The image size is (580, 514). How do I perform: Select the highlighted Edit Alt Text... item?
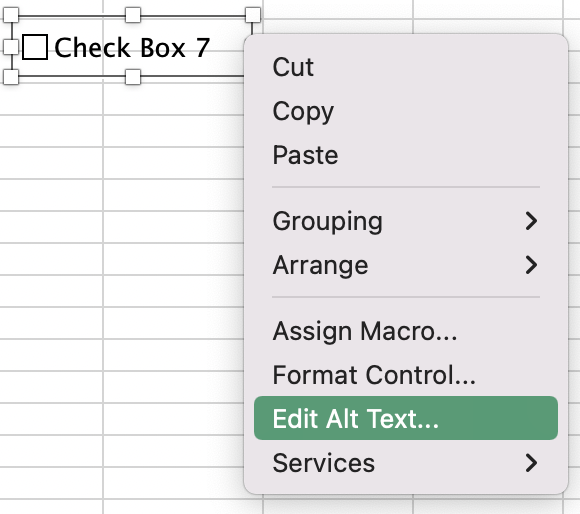tap(406, 418)
